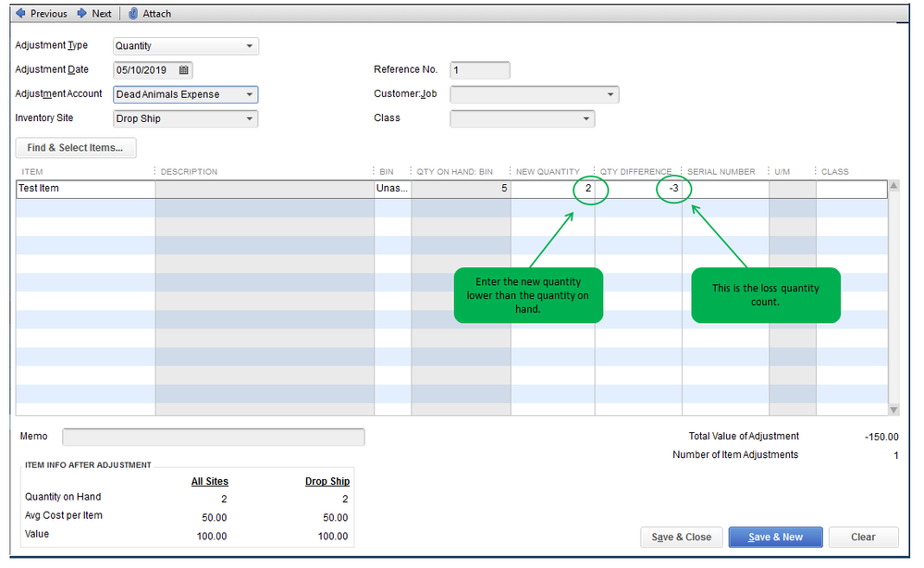This screenshot has width=924, height=568.
Task: Select the Qty Difference value -3
Action: point(638,189)
